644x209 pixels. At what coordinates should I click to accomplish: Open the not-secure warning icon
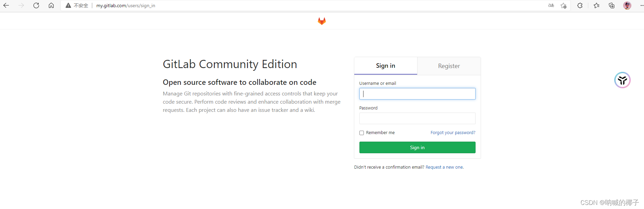pyautogui.click(x=68, y=5)
